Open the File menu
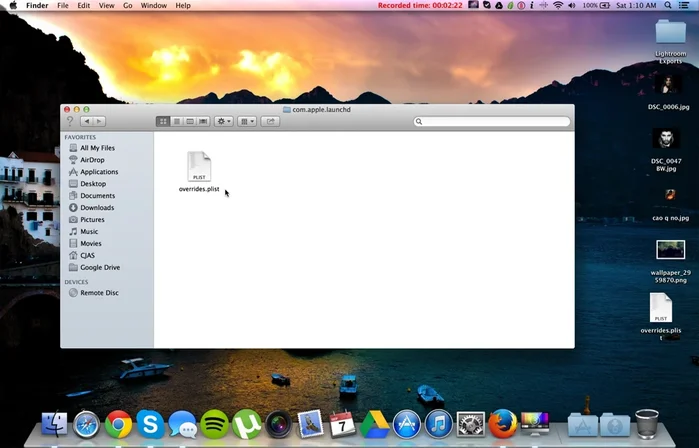The image size is (699, 448). pos(63,5)
